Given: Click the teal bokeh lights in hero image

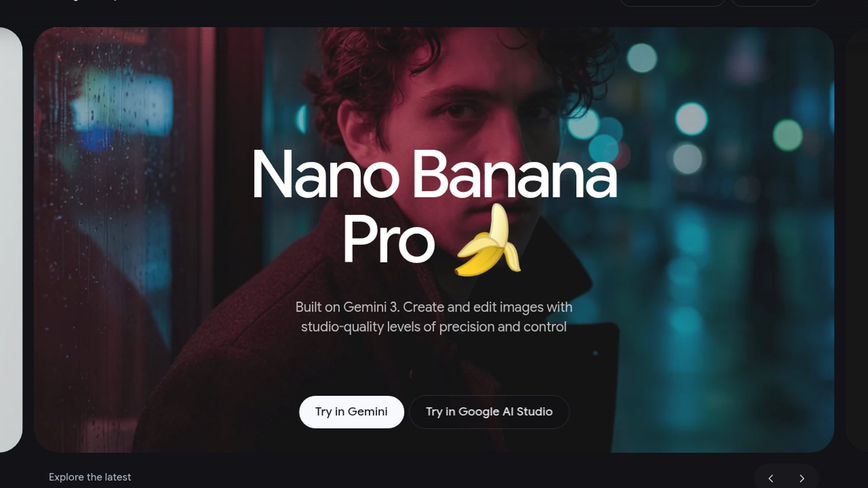Looking at the screenshot, I should [x=691, y=119].
